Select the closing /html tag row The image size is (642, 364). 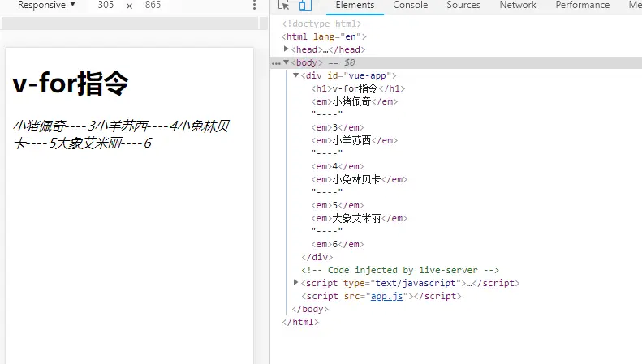[300, 322]
